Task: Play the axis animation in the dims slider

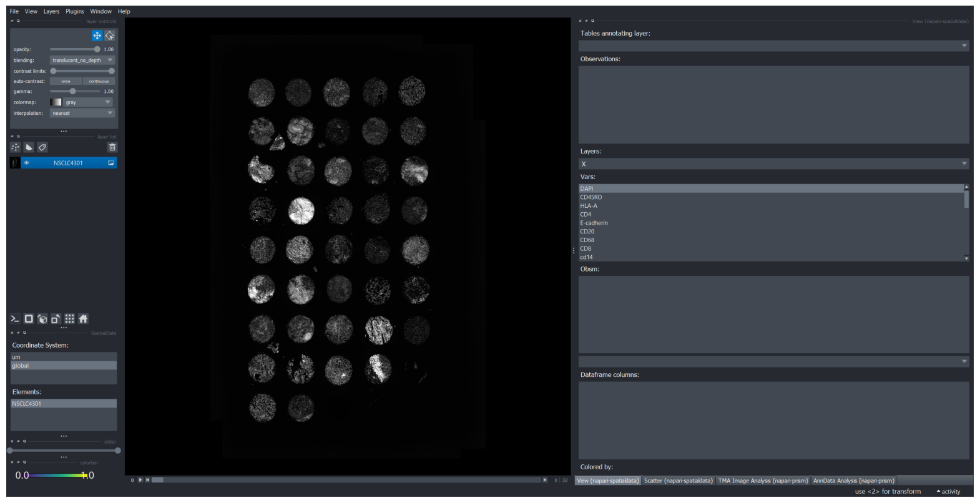Action: (x=140, y=480)
